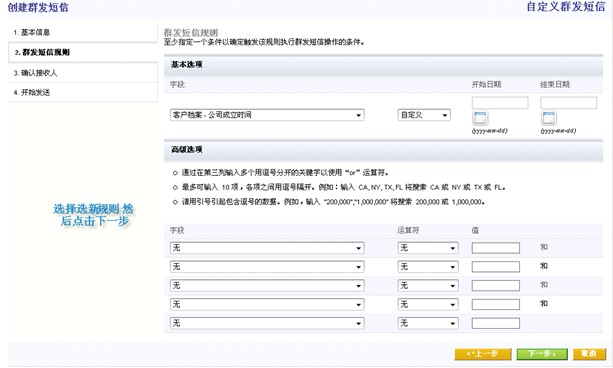Image resolution: width=613 pixels, height=368 pixels.
Task: Open the 自定义 date range dropdown
Action: (x=424, y=115)
